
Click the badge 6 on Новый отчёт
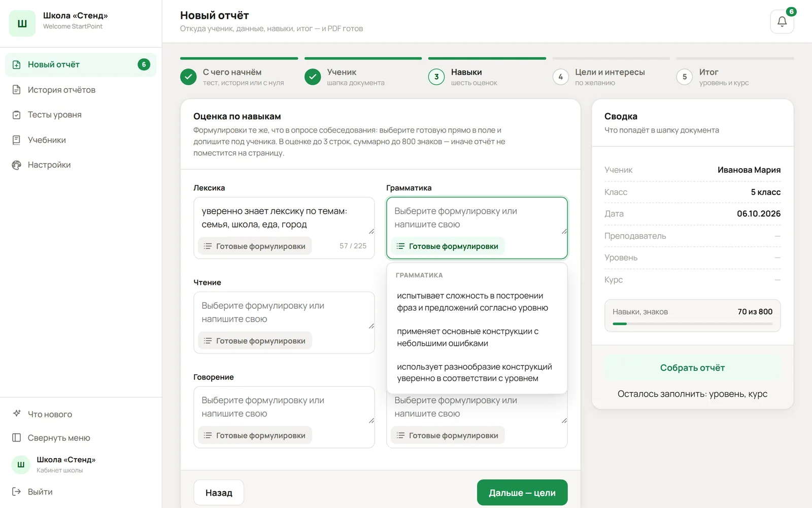(x=144, y=65)
